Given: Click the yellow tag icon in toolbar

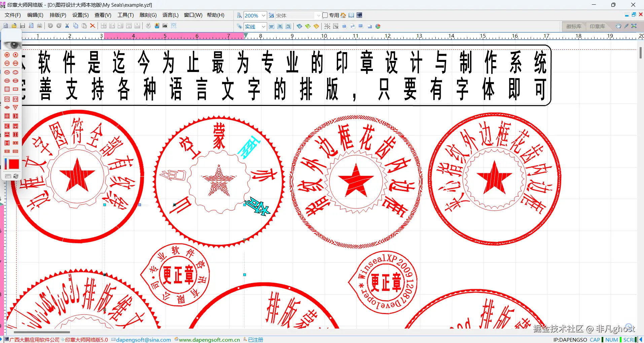Looking at the screenshot, I should tap(316, 26).
